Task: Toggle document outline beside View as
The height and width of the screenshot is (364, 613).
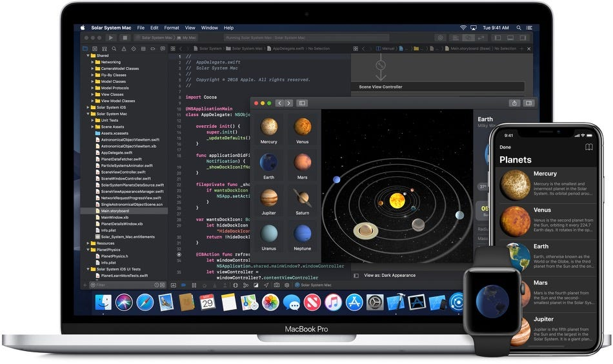Action: [x=356, y=276]
